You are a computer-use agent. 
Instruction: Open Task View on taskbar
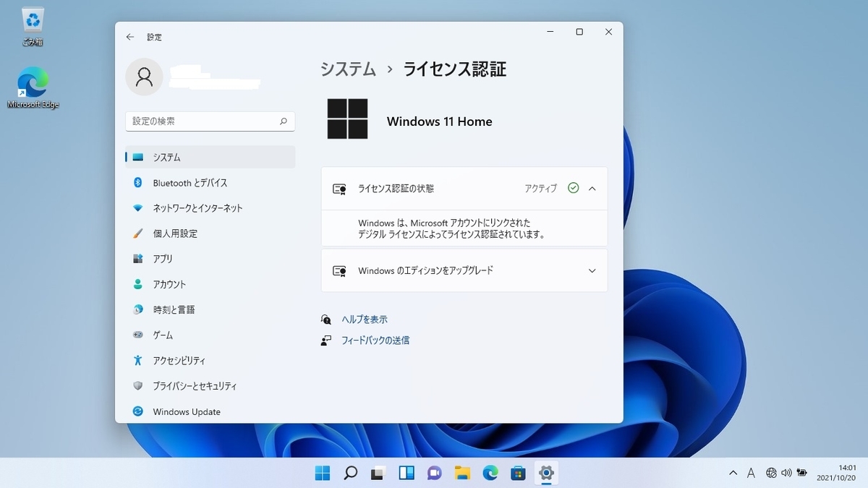378,473
